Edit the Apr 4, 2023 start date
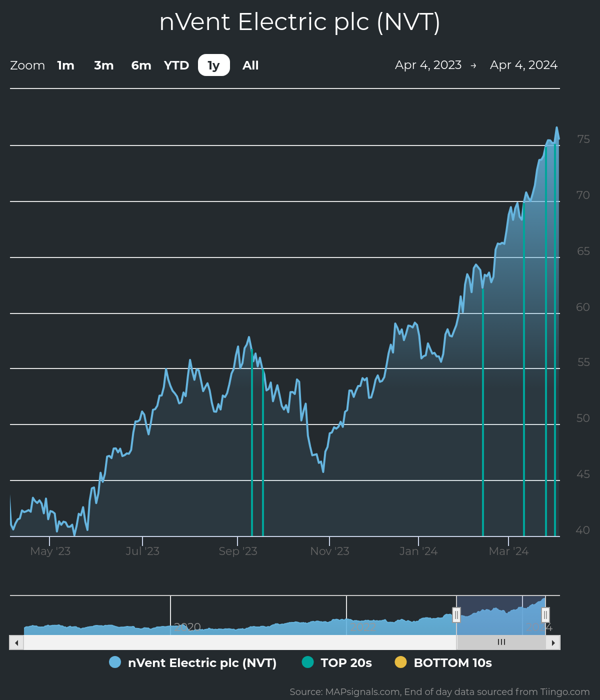The image size is (600, 700). [428, 65]
